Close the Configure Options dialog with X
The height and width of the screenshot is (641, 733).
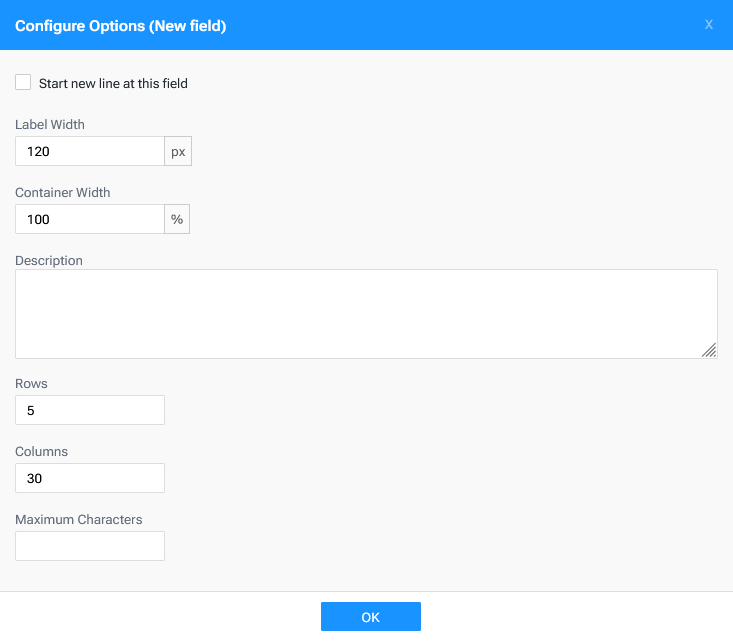tap(709, 25)
